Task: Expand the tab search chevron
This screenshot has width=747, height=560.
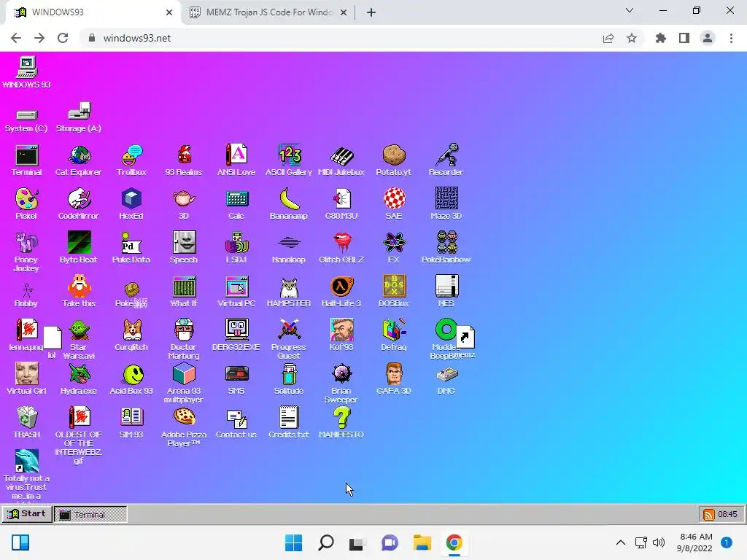Action: point(630,10)
